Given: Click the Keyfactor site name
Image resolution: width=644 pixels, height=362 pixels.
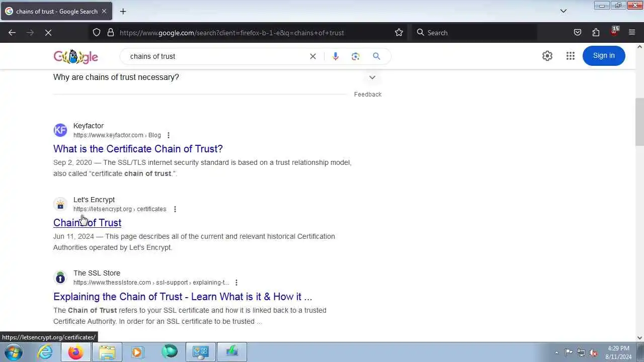Looking at the screenshot, I should pos(89,126).
